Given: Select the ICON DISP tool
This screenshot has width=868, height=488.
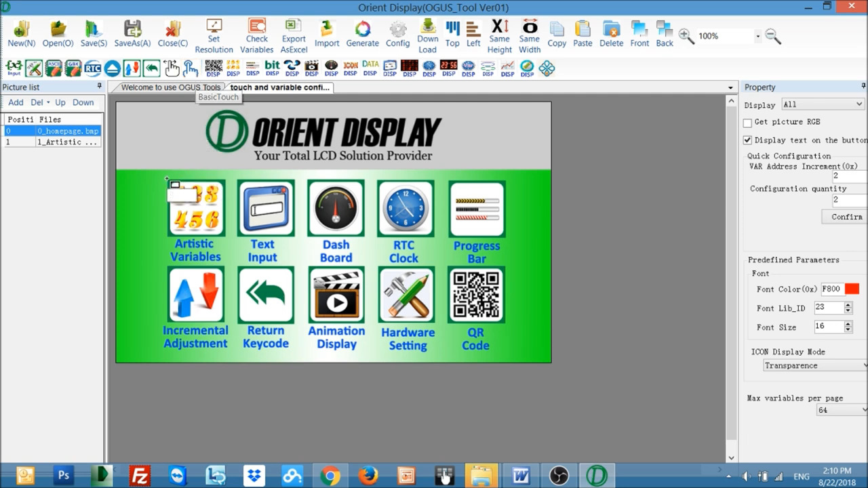Looking at the screenshot, I should (351, 68).
